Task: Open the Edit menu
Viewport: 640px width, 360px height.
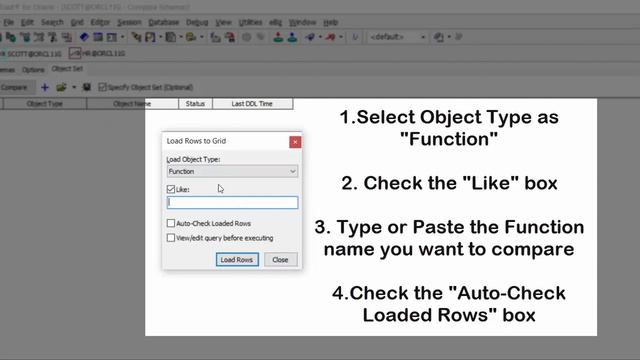Action: coord(27,22)
